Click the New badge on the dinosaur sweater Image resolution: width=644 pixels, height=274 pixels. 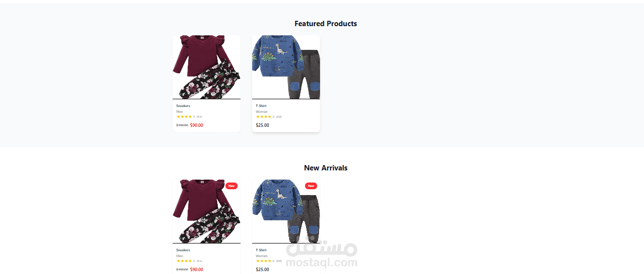pos(311,186)
